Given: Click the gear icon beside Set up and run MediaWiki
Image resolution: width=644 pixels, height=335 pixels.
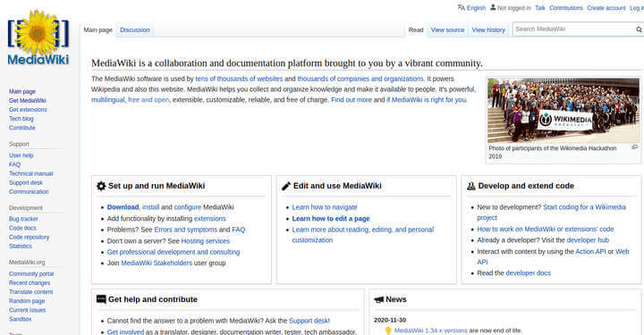Looking at the screenshot, I should (x=101, y=186).
